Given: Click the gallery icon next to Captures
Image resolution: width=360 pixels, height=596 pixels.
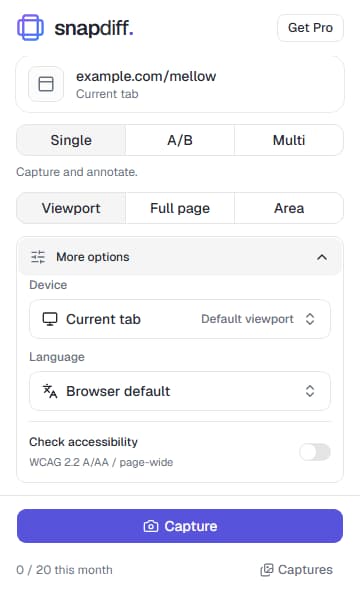Looking at the screenshot, I should tap(267, 570).
